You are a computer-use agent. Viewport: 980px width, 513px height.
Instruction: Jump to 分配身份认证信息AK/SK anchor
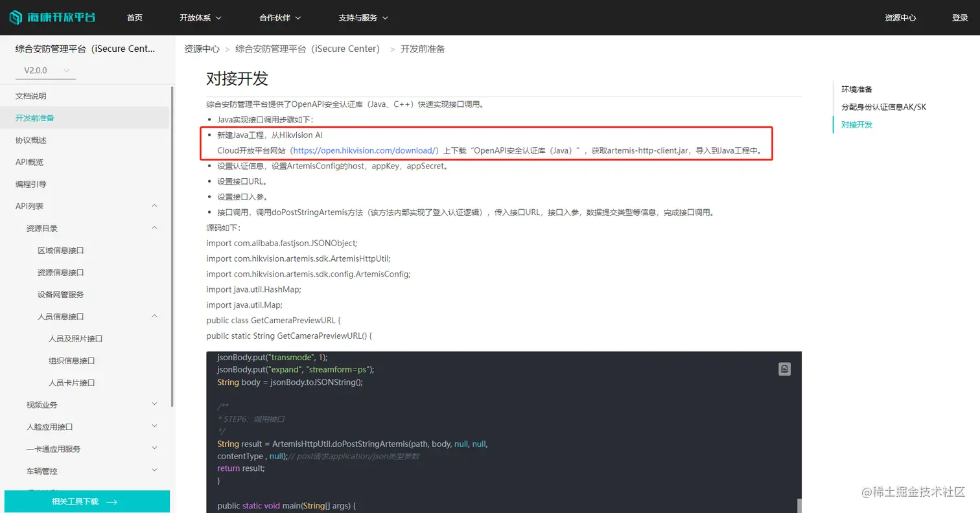(883, 107)
